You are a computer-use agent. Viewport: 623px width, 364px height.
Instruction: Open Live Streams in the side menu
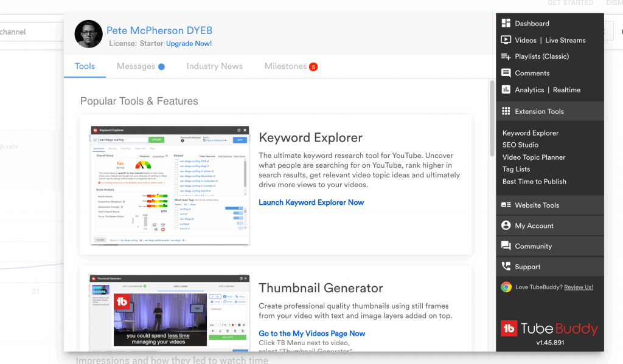pyautogui.click(x=565, y=40)
